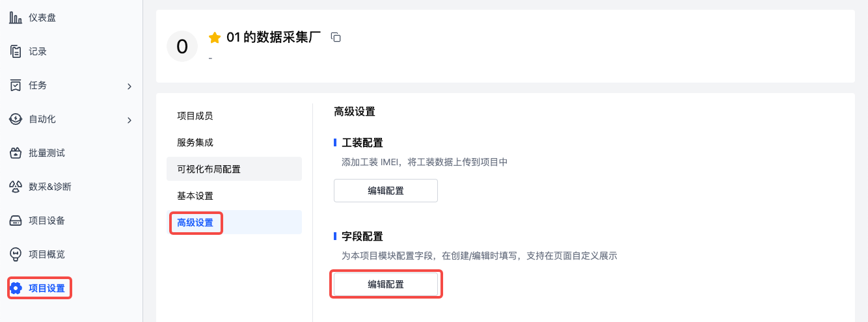
Task: Expand the 任务 submenu chevron
Action: (x=129, y=86)
